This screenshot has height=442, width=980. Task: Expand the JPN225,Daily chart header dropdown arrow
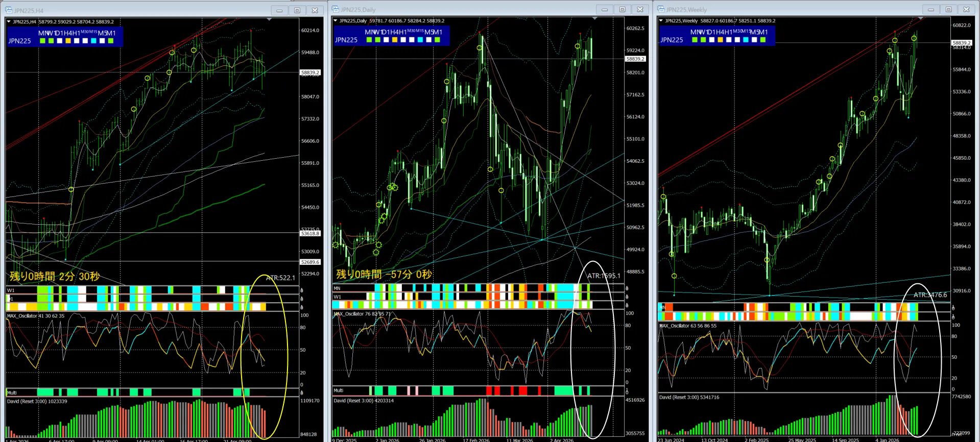pyautogui.click(x=336, y=21)
